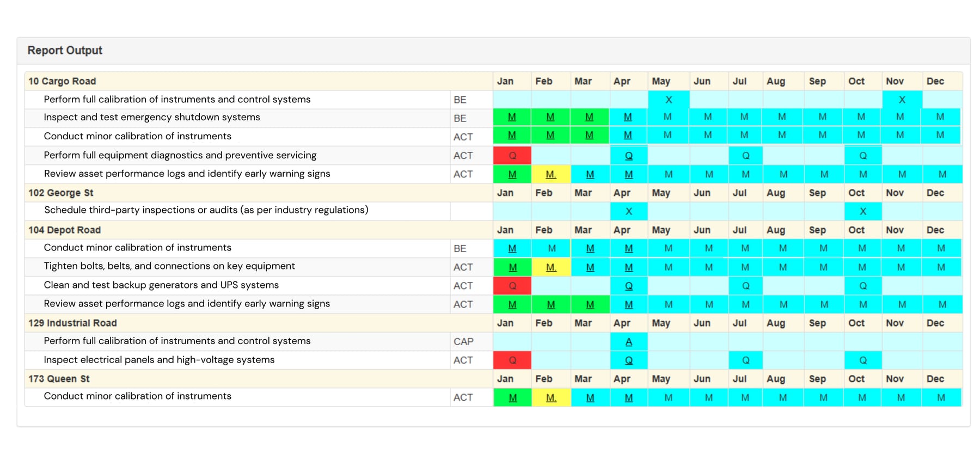Open the April A link for 129 Industrial Road
The height and width of the screenshot is (454, 980).
(x=629, y=342)
